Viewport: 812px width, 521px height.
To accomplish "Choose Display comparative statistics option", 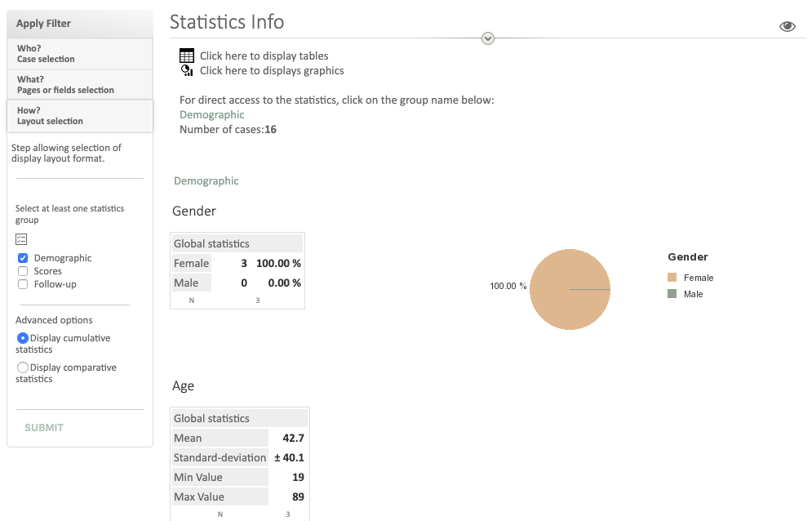I will pyautogui.click(x=23, y=367).
